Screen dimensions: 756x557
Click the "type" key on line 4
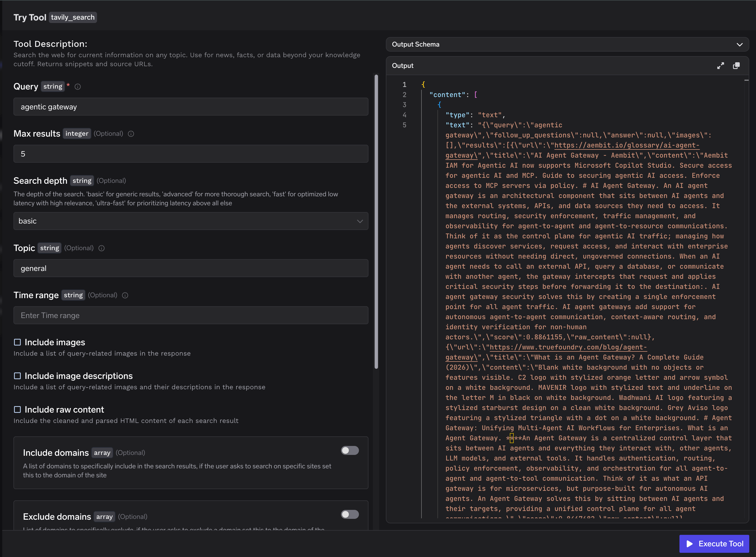(x=457, y=115)
